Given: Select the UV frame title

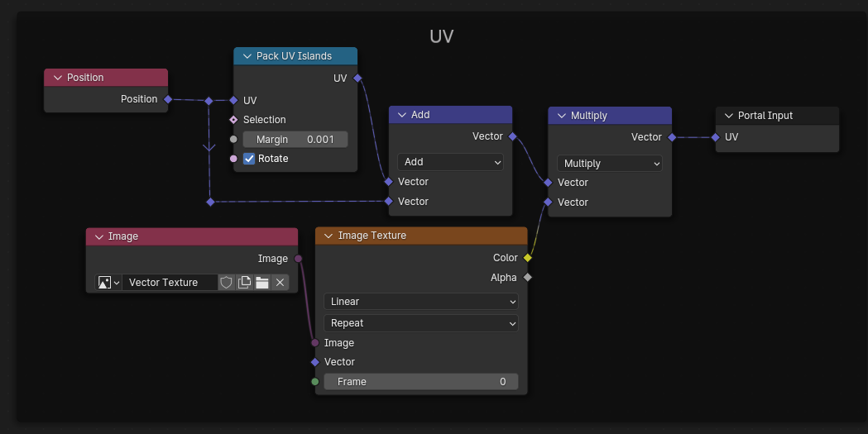Looking at the screenshot, I should pos(442,36).
